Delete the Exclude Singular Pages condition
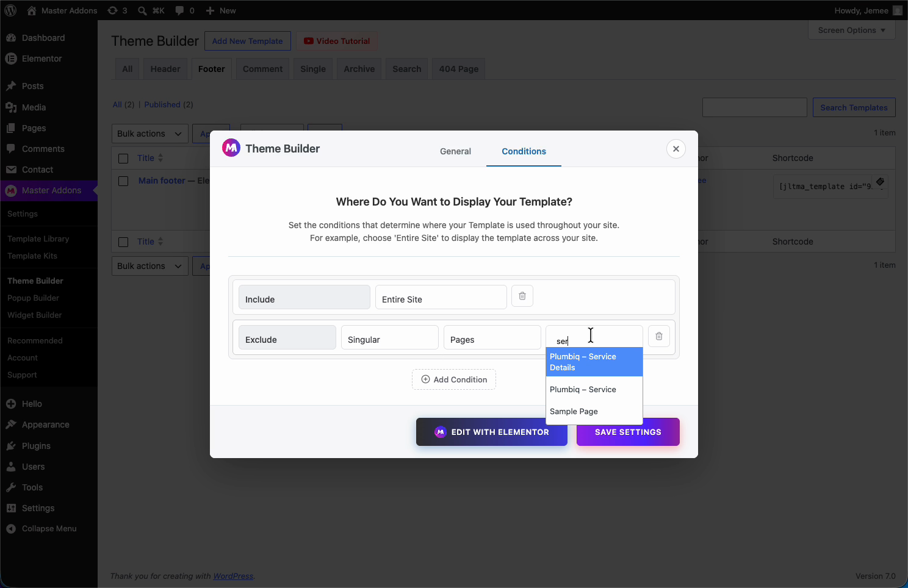Viewport: 908px width, 588px height. [659, 336]
